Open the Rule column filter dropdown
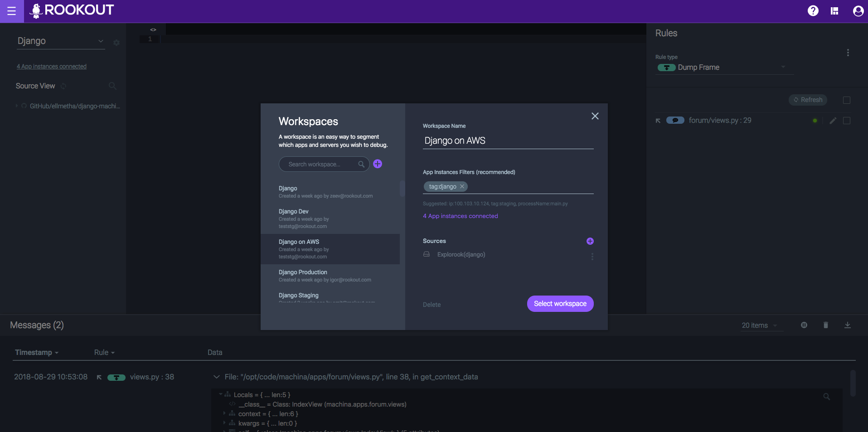Viewport: 868px width, 432px height. [x=104, y=353]
